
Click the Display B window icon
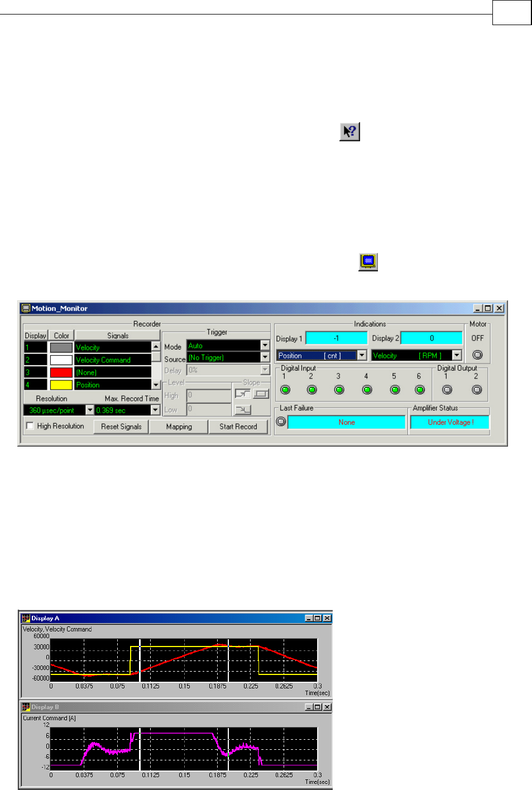[x=25, y=707]
